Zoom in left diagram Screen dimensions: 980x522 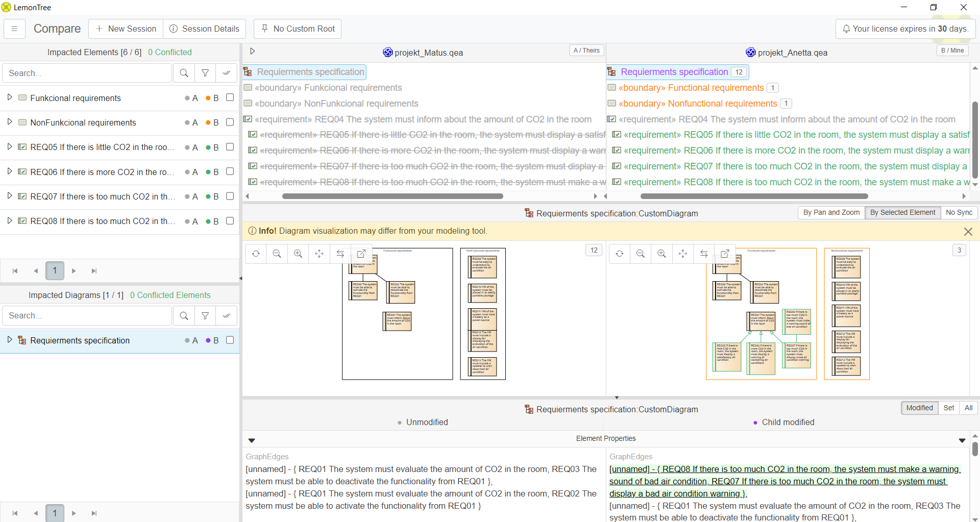(298, 254)
